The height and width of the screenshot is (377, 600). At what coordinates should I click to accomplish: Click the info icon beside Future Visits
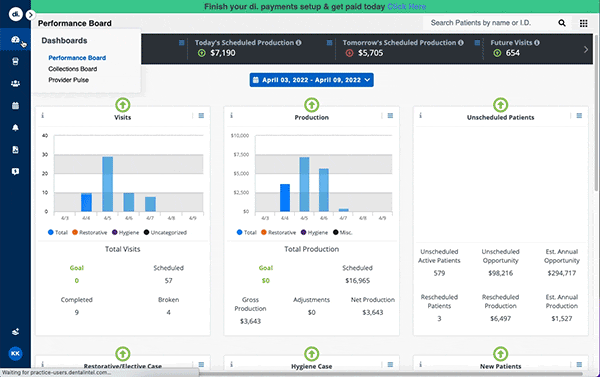point(537,43)
